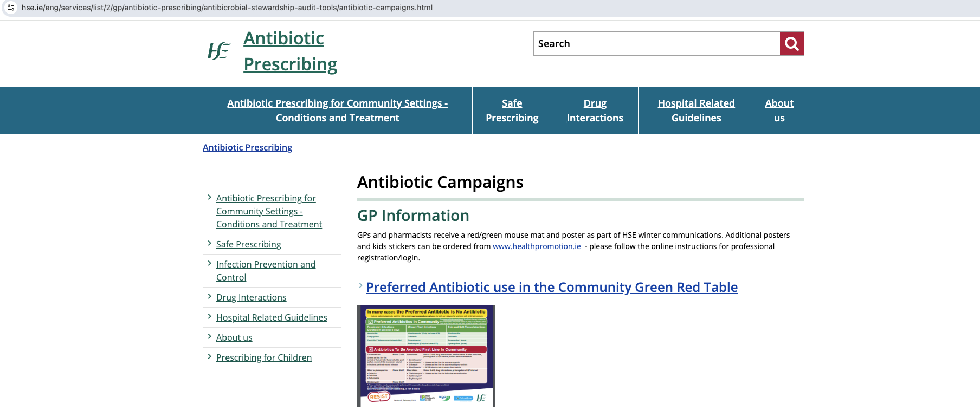Click the Antibiotic Prescribing breadcrumb link
This screenshot has width=980, height=417.
click(x=247, y=147)
